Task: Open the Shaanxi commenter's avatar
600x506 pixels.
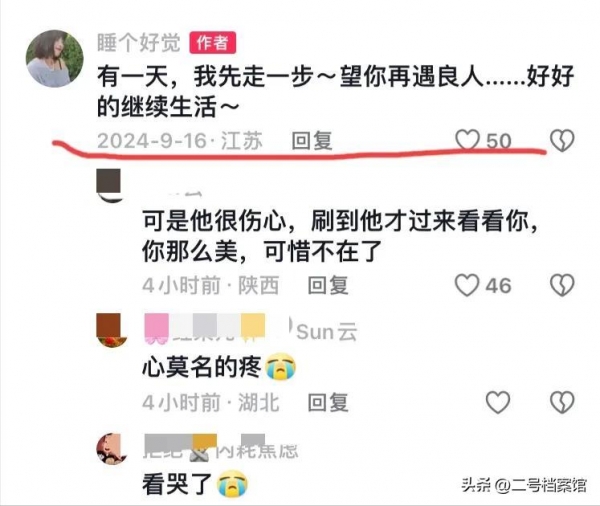Action: (109, 185)
